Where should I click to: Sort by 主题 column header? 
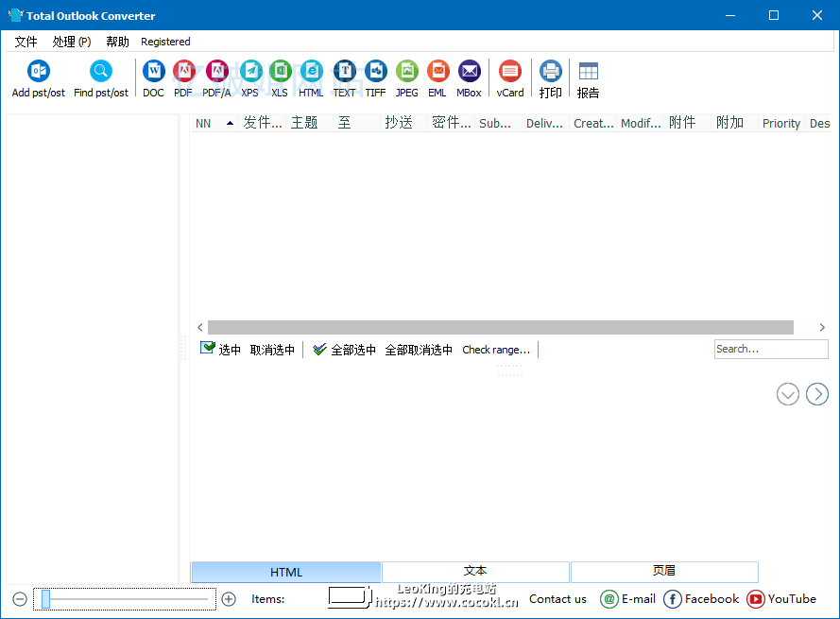(310, 123)
